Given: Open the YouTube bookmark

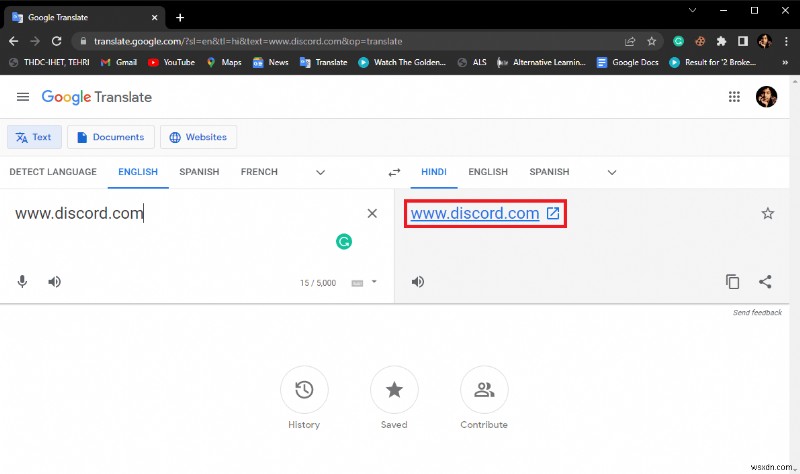Looking at the screenshot, I should tap(171, 62).
